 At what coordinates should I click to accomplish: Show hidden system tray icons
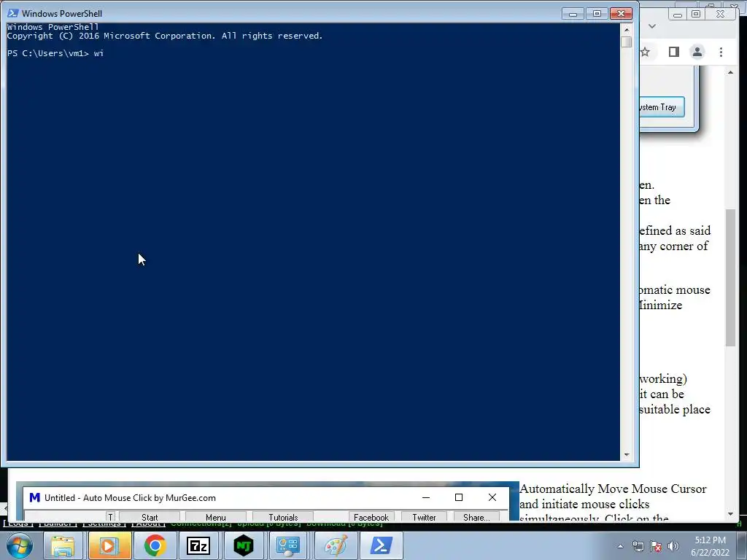coord(620,546)
